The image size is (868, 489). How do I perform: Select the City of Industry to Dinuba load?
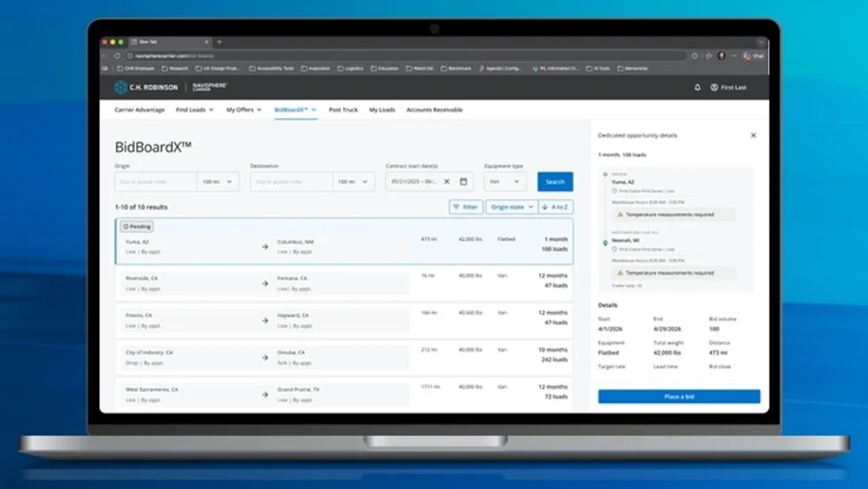click(344, 357)
